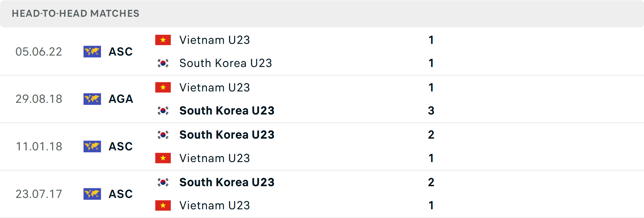Open South Korea U23 in the 29.08.18 match
644x218 pixels.
coord(227,111)
